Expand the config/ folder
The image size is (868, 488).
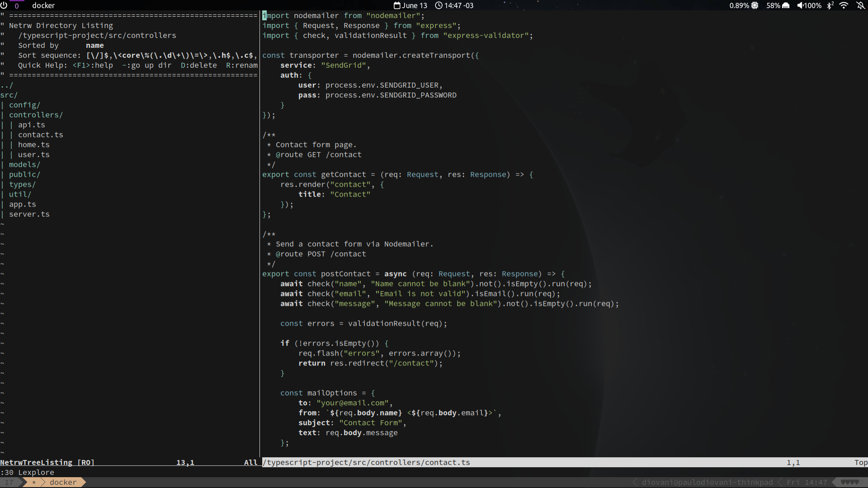[24, 105]
